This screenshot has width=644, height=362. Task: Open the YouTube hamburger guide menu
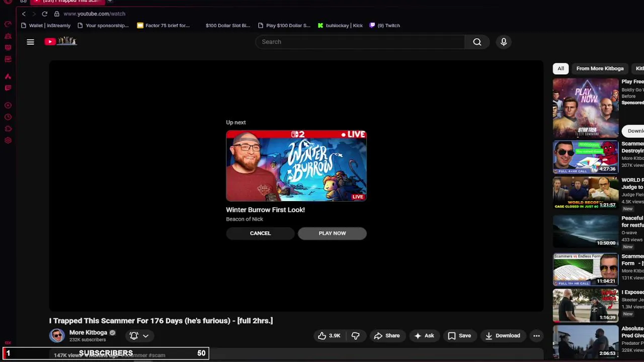coord(30,42)
